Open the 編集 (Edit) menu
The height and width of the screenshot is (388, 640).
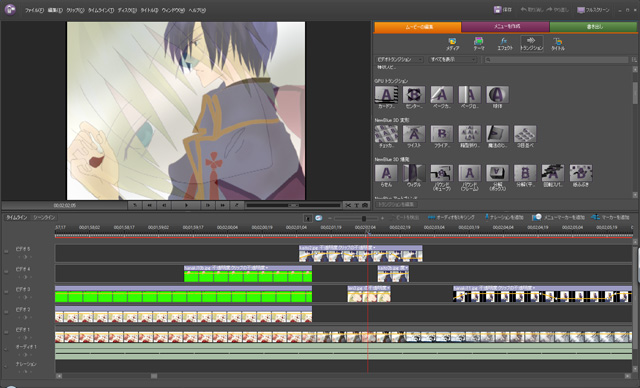[55, 10]
